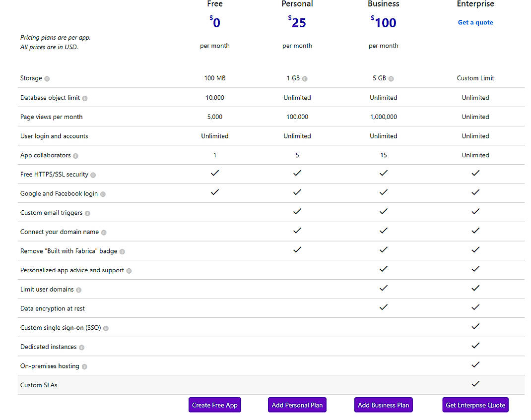The width and height of the screenshot is (531, 420).
Task: Open the Get a quote link
Action: [475, 22]
